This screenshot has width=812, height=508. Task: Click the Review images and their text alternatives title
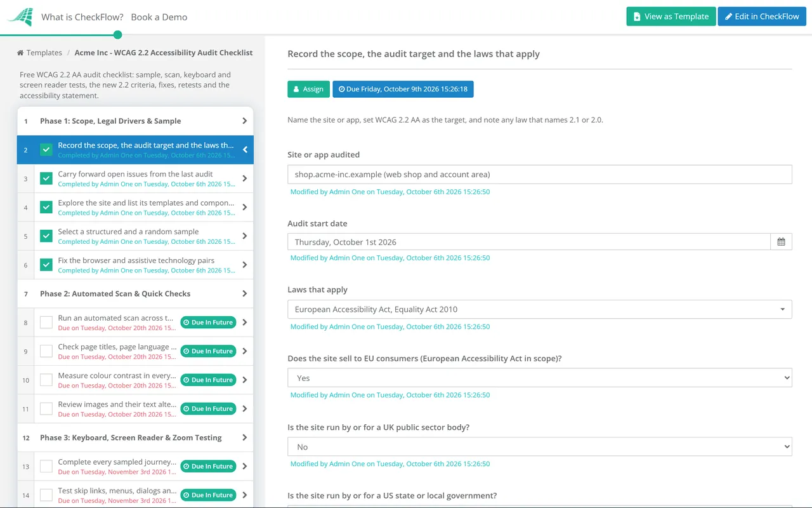point(117,404)
